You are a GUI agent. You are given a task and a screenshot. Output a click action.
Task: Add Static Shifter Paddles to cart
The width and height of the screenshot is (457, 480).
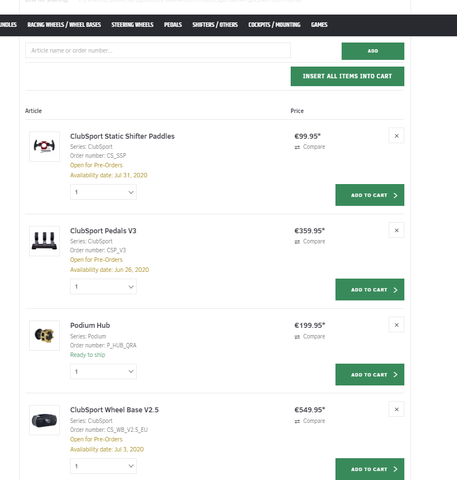(370, 195)
